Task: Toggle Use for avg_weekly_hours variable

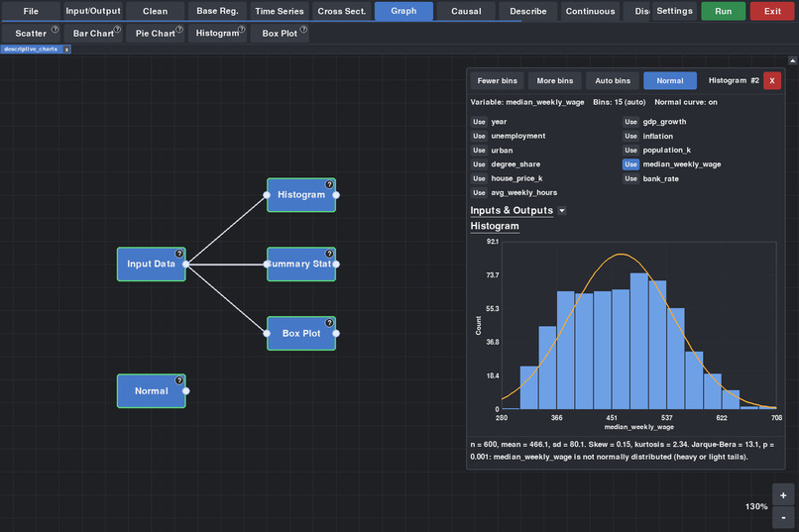Action: [479, 193]
